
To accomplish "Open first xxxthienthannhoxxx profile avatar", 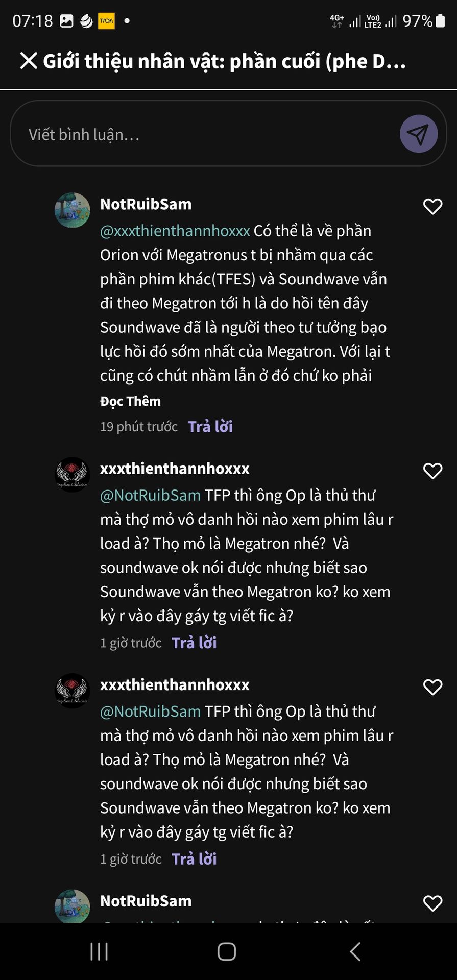I will [x=73, y=474].
